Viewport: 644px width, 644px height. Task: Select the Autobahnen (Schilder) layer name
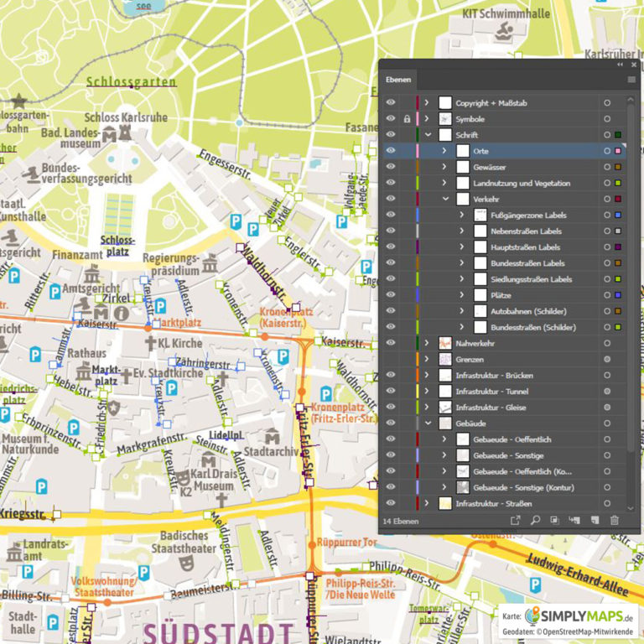click(x=528, y=311)
